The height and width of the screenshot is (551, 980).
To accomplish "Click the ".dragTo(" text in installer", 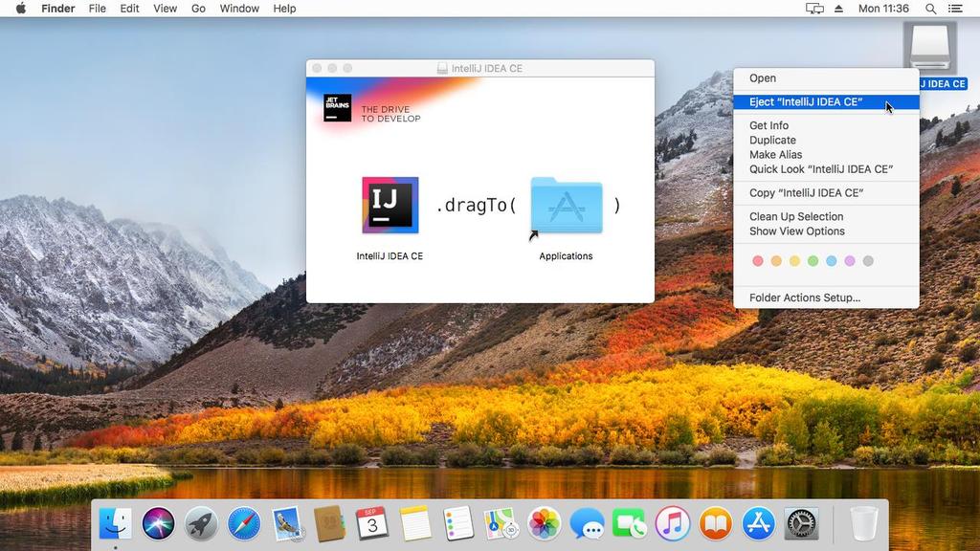I will (x=477, y=205).
